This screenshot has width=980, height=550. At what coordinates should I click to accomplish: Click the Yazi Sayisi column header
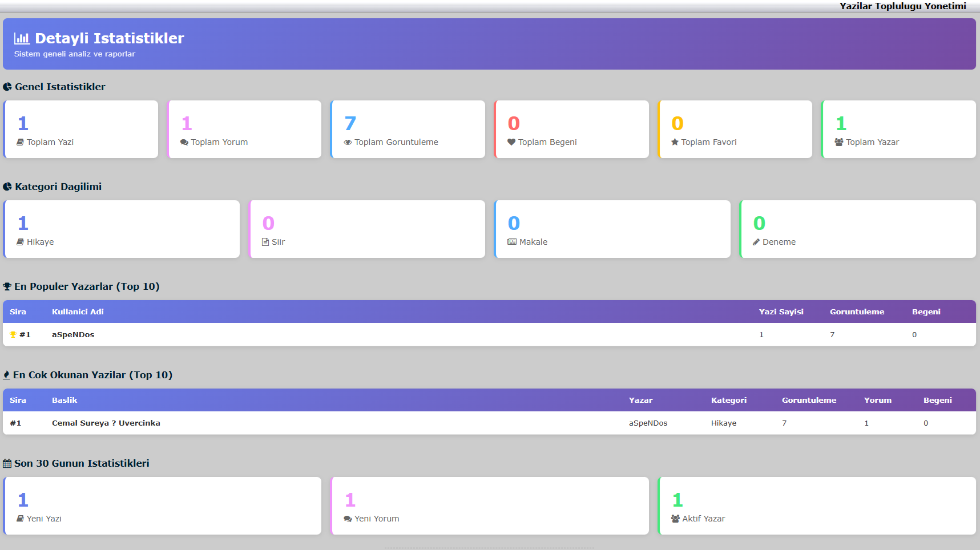click(781, 312)
